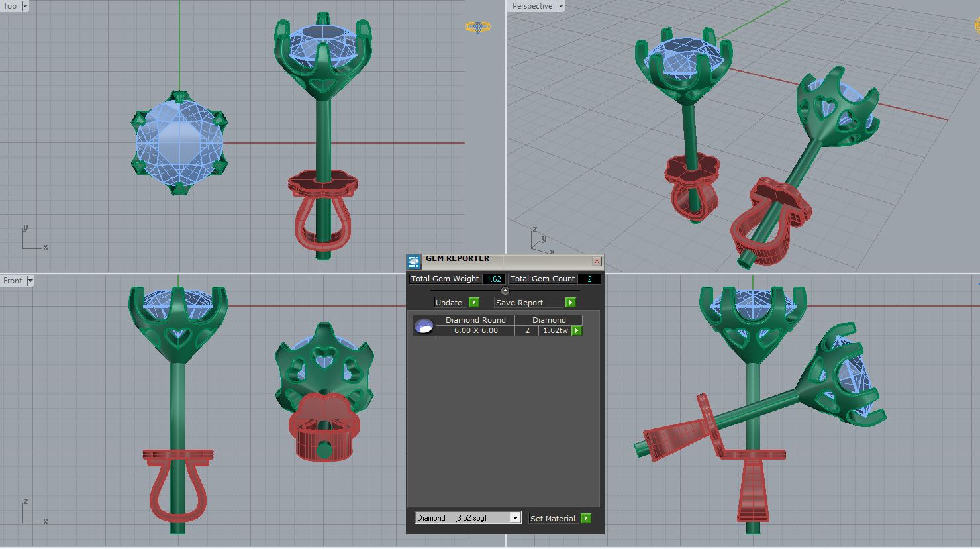Click the "Diamond" material cell in gem table
Viewport: 980px width, 549px height.
point(549,320)
